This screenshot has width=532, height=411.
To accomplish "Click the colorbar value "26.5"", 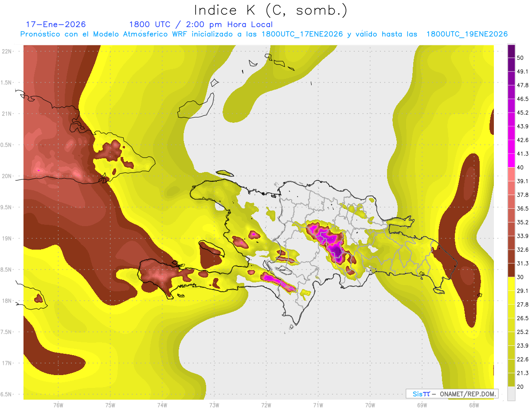I will (523, 318).
